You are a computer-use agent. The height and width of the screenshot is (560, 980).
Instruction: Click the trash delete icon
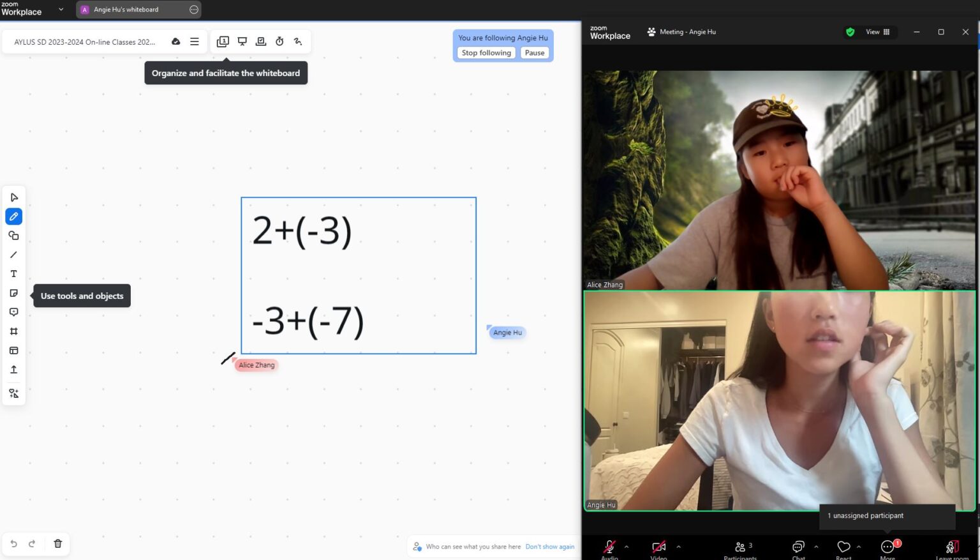pos(57,544)
